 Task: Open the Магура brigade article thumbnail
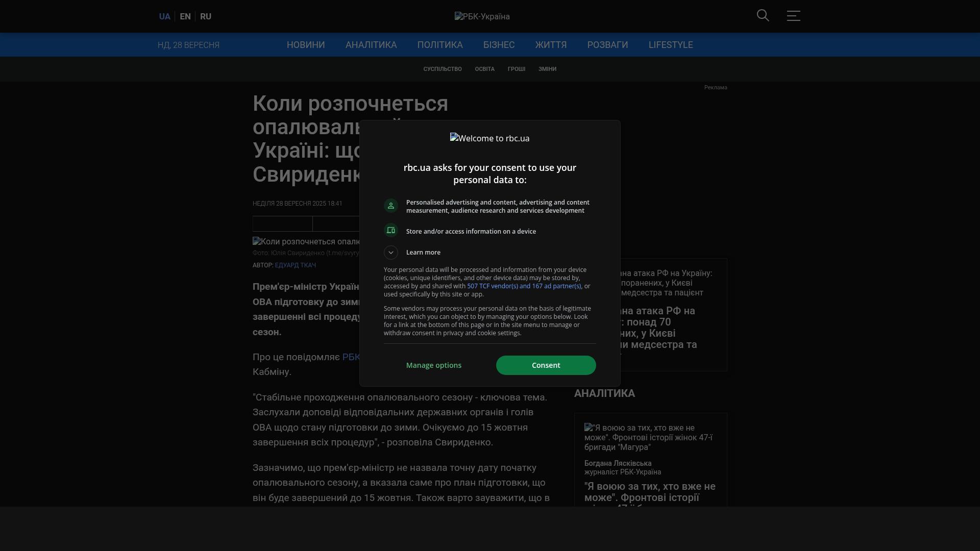[648, 437]
